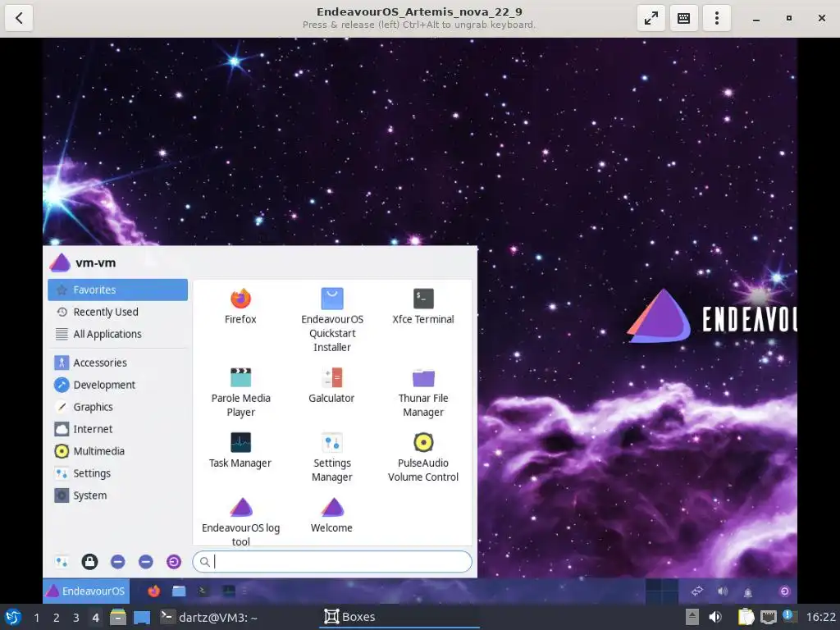Image resolution: width=840 pixels, height=630 pixels.
Task: Open the host application launcher icon
Action: coord(13,617)
